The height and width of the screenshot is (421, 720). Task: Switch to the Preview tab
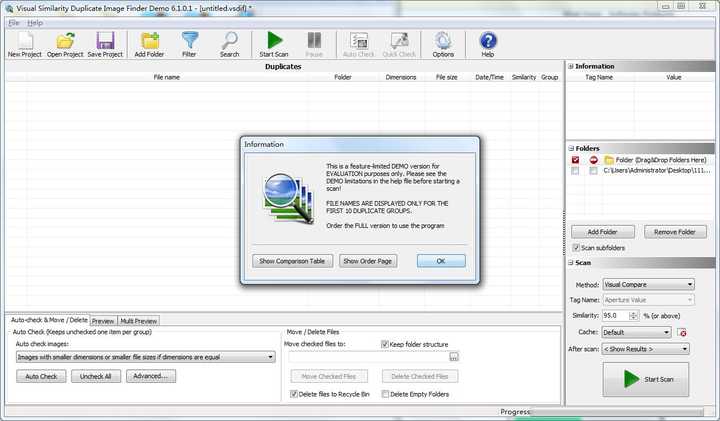pos(103,321)
